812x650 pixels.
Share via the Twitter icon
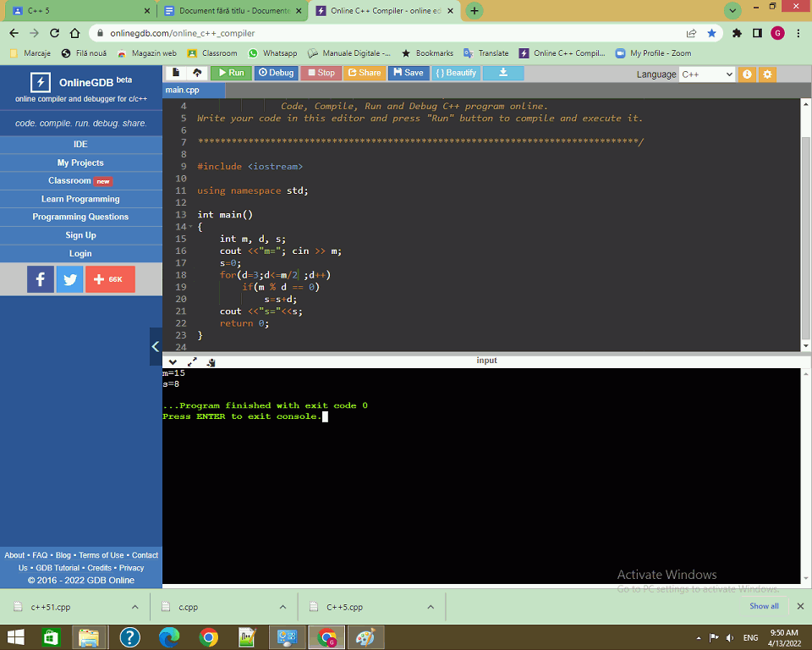69,279
